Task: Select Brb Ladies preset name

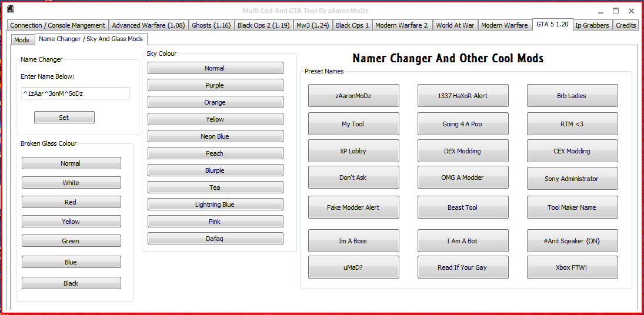Action: click(572, 96)
